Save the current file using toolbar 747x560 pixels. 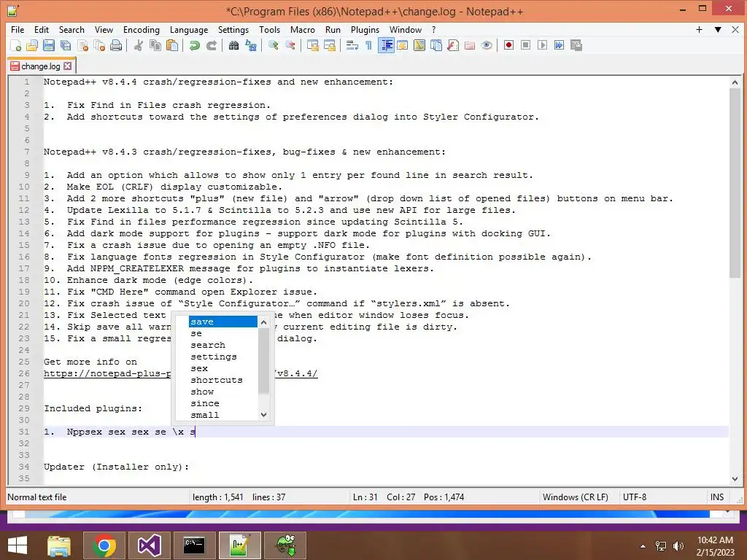coord(49,45)
